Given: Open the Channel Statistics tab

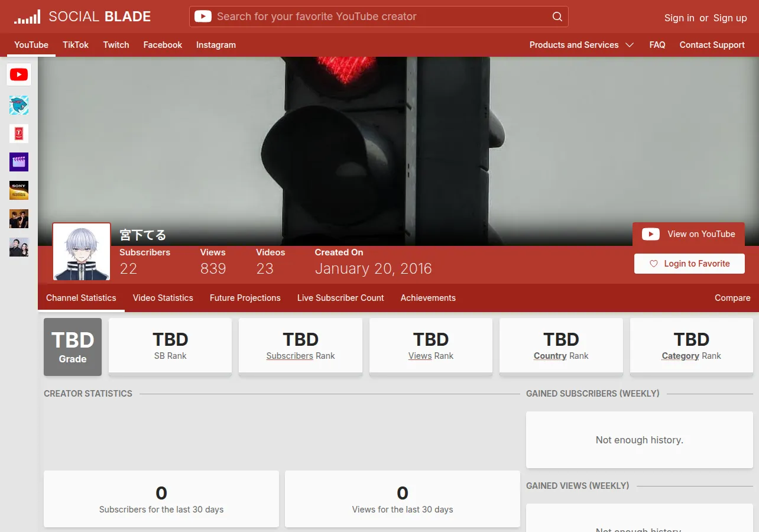Looking at the screenshot, I should point(81,298).
